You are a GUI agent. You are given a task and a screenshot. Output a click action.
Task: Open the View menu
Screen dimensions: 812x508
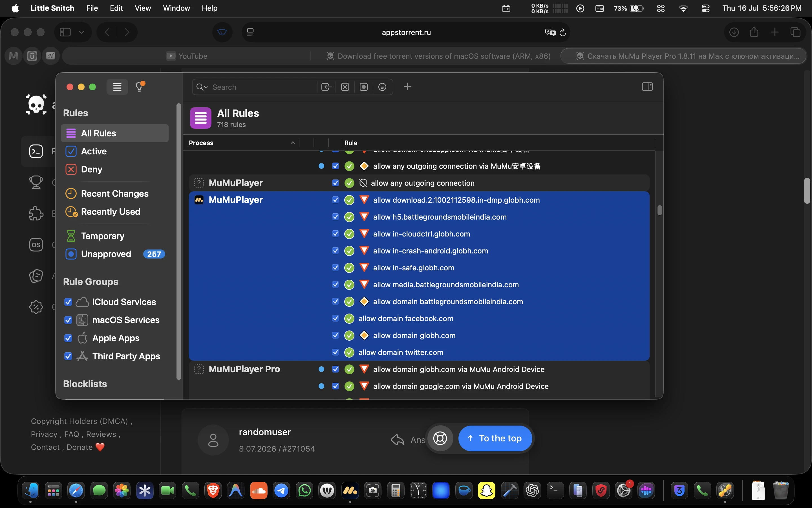click(x=143, y=8)
